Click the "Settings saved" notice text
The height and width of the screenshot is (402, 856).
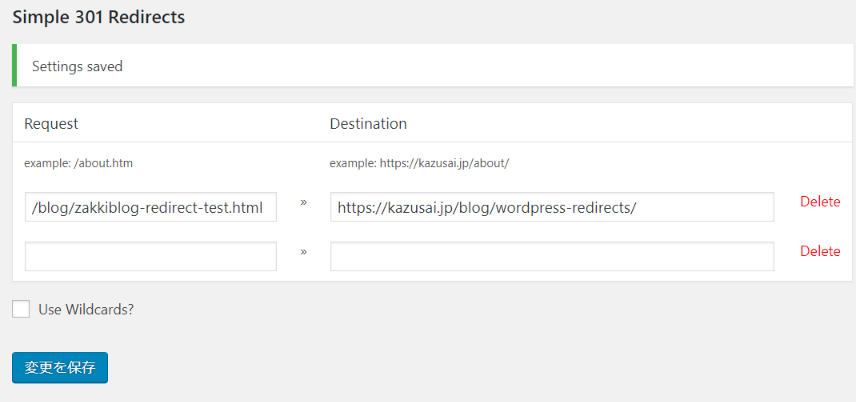pyautogui.click(x=77, y=66)
